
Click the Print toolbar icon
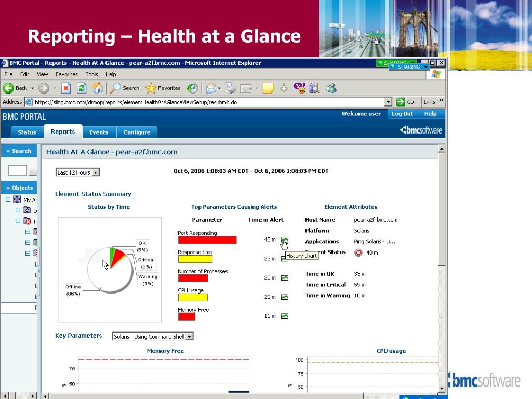pos(230,88)
